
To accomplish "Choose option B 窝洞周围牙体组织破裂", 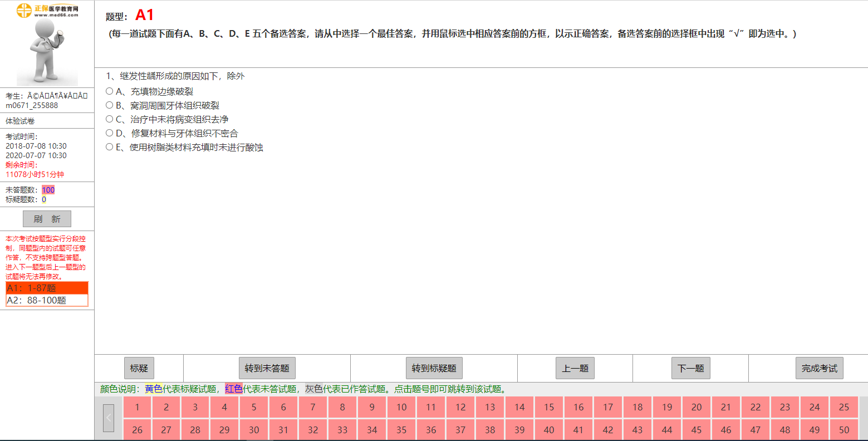I will point(110,105).
